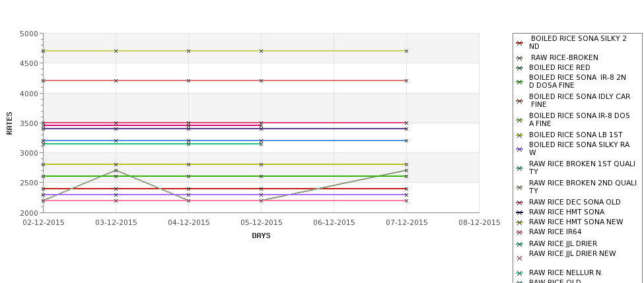Click the 4700 data point on 07-12-2015

point(407,51)
